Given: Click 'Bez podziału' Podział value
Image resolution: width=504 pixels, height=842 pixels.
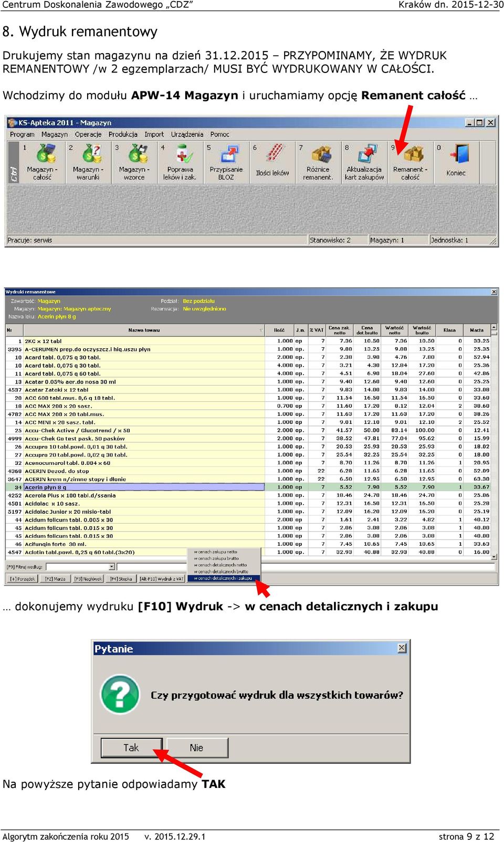Looking at the screenshot, I should click(x=199, y=301).
